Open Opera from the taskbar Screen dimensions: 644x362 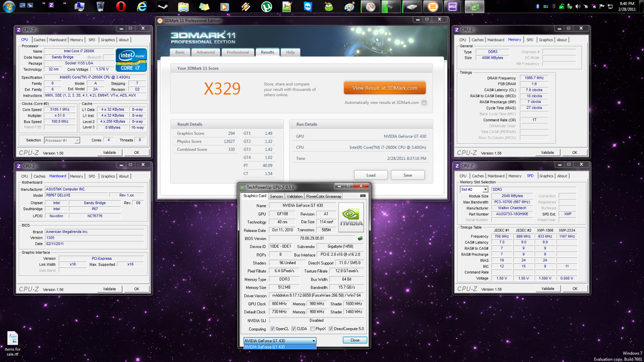[x=121, y=6]
